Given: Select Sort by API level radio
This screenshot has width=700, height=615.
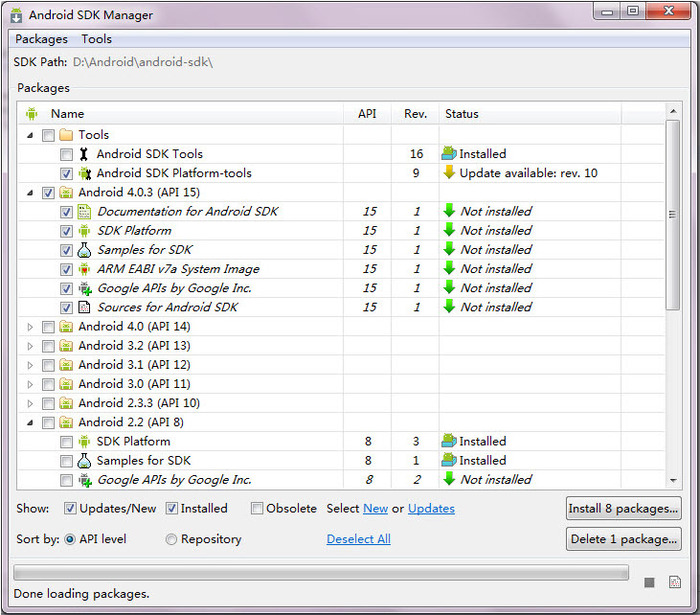Looking at the screenshot, I should [x=70, y=539].
